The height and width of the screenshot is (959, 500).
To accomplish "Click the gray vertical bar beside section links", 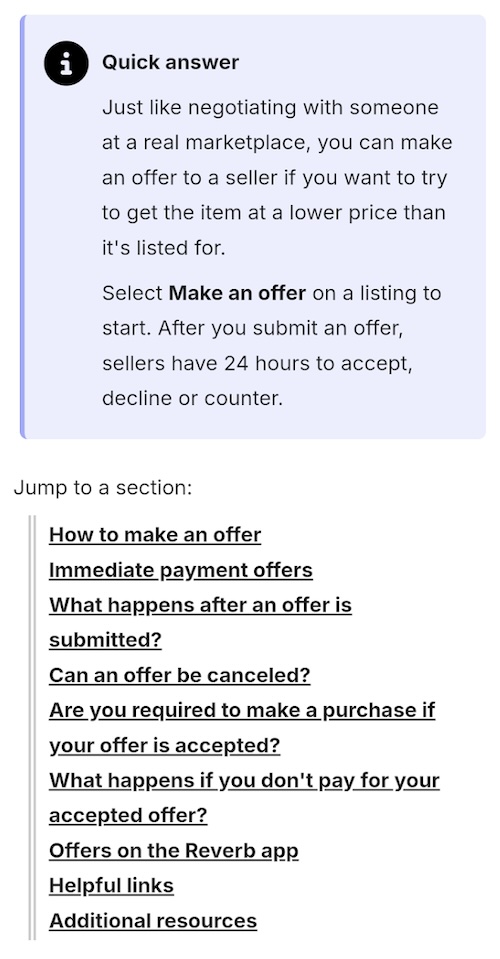I will tap(32, 728).
